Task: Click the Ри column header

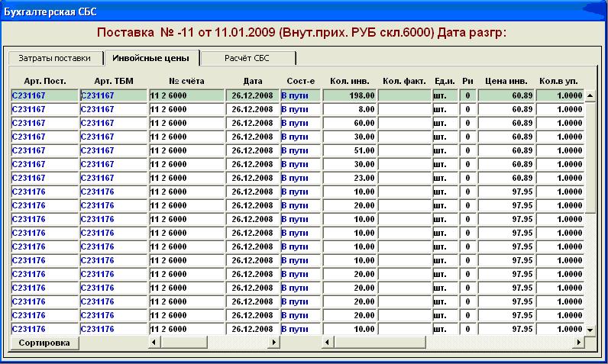Action: [x=467, y=82]
